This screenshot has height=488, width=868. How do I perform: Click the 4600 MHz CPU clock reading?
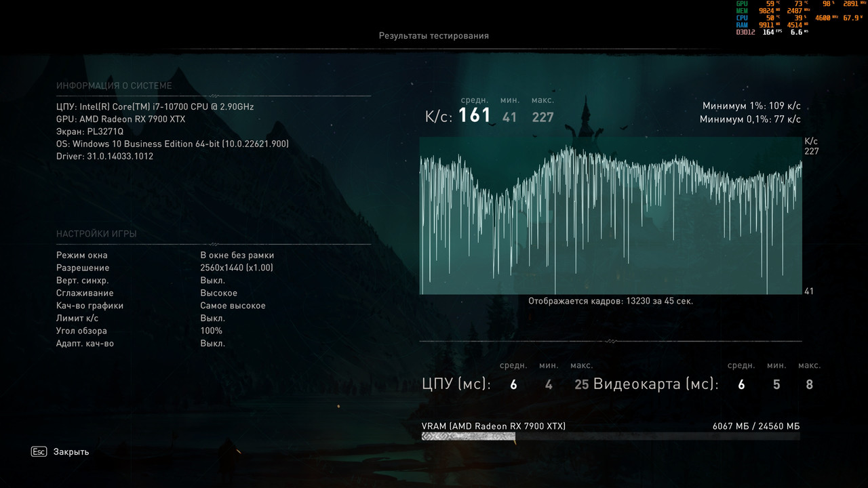827,18
